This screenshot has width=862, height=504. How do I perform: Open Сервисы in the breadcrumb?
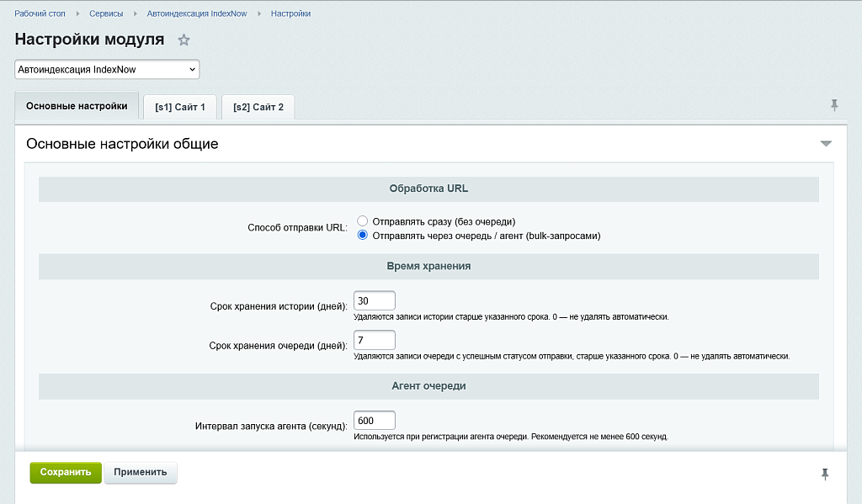(106, 13)
